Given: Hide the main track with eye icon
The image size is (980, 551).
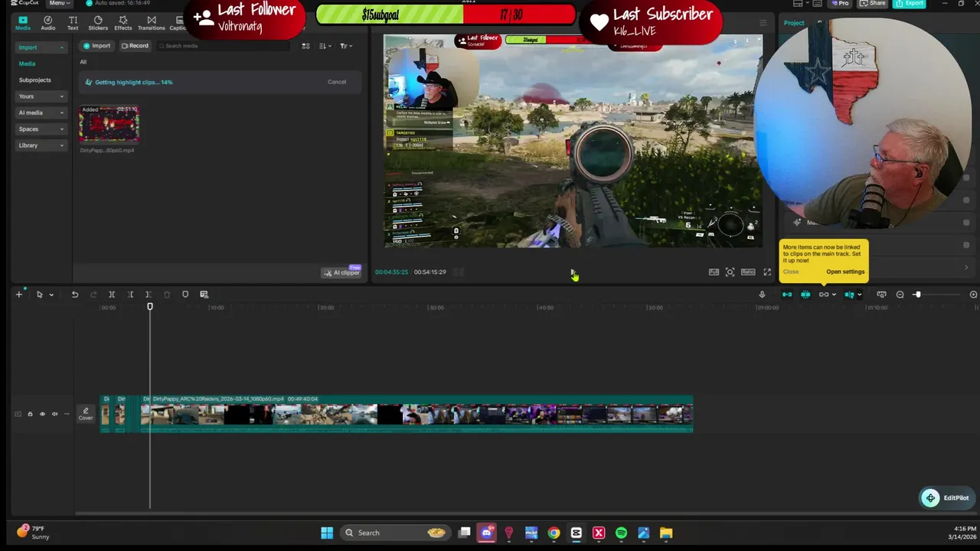Looking at the screenshot, I should pos(42,414).
